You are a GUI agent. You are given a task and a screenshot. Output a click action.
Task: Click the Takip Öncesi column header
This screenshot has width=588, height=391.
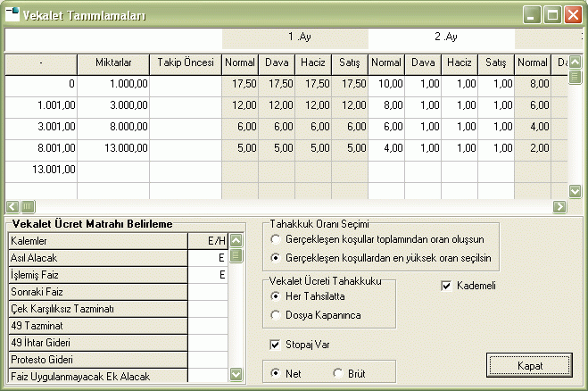(186, 64)
